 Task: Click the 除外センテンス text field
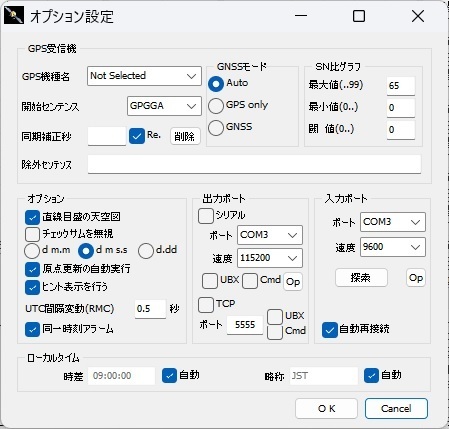point(254,164)
